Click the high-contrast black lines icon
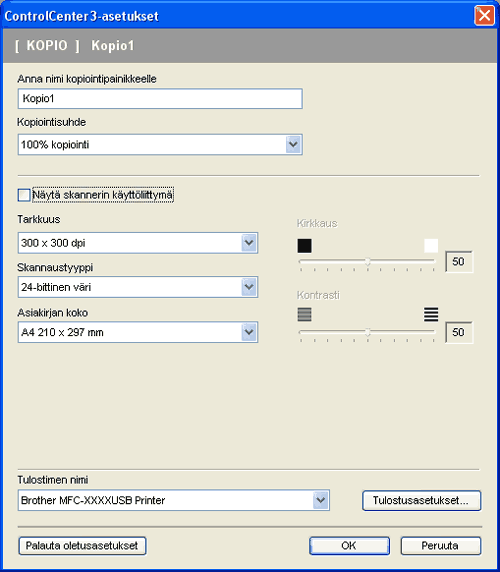Screen dimensions: 500x572 point(431,314)
